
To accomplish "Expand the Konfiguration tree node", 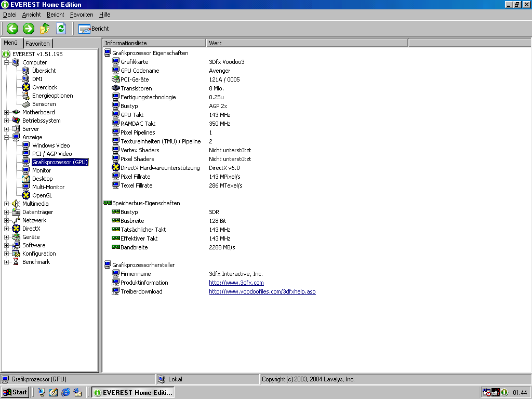I will point(6,254).
